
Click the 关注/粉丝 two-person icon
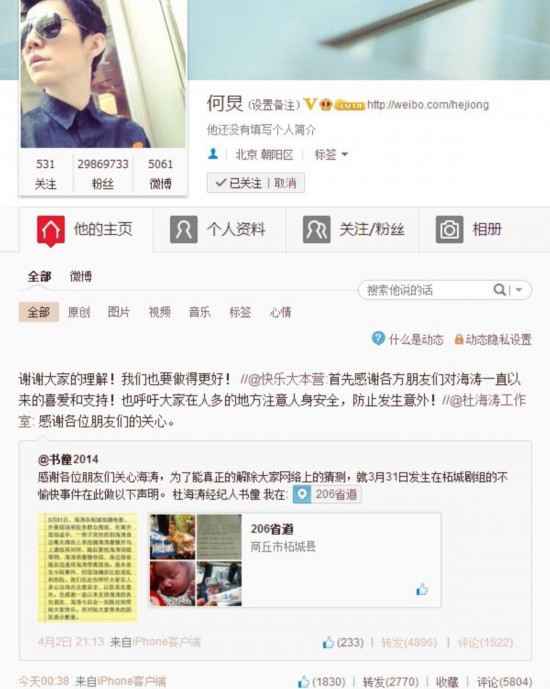click(316, 229)
